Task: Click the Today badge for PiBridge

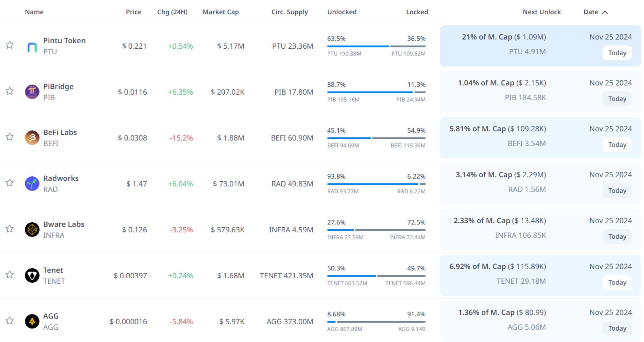Action: point(617,99)
